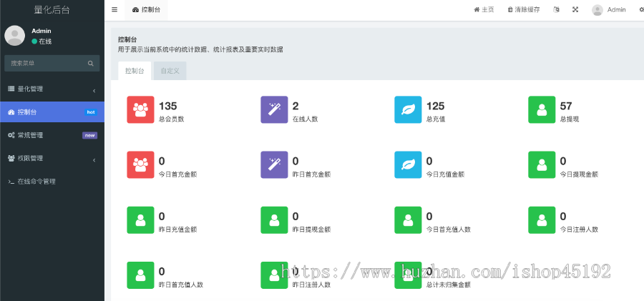Screen dimensions: 644x301
Task: Click the 昨日充值金额 green icon
Action: pos(140,220)
